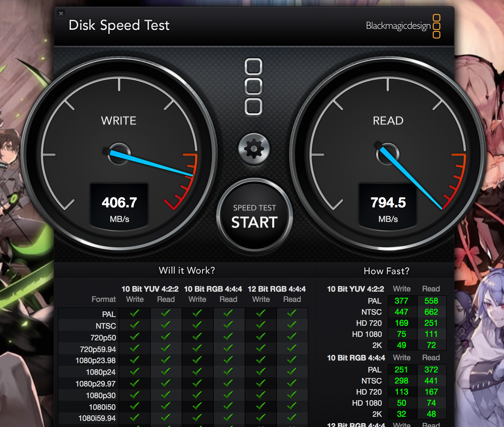
Task: Select the How Fast? heading
Action: 386,271
